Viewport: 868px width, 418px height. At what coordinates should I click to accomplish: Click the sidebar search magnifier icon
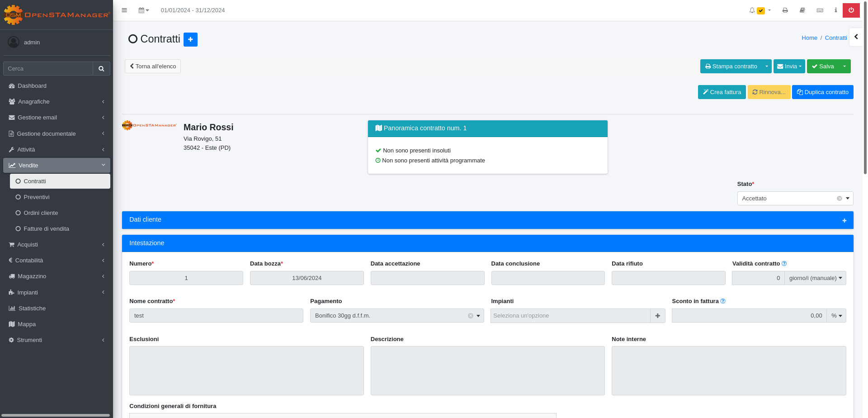(101, 69)
